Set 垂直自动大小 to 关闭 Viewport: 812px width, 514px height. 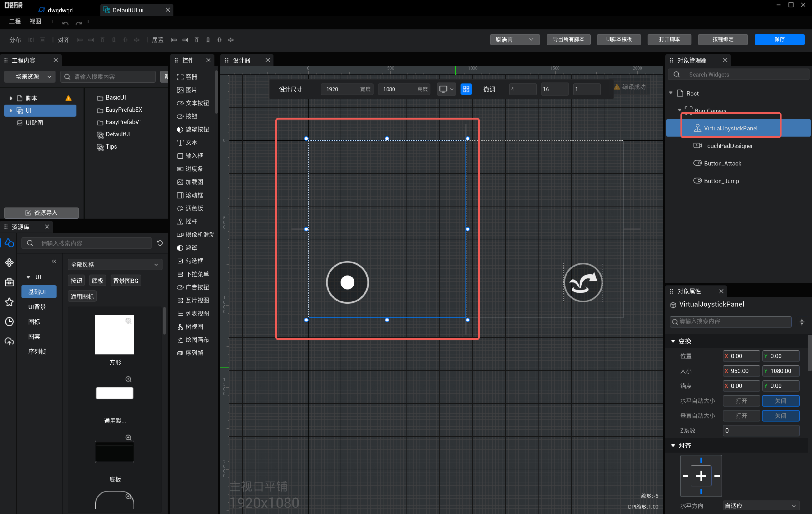tap(780, 416)
